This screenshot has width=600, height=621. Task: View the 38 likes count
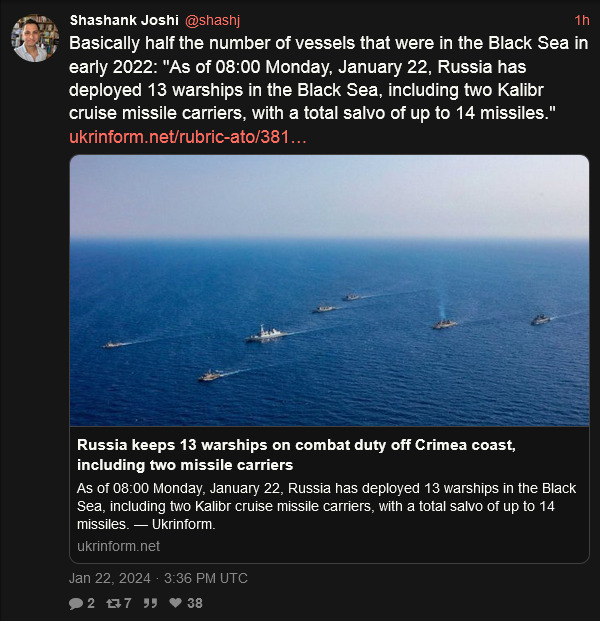coord(194,603)
